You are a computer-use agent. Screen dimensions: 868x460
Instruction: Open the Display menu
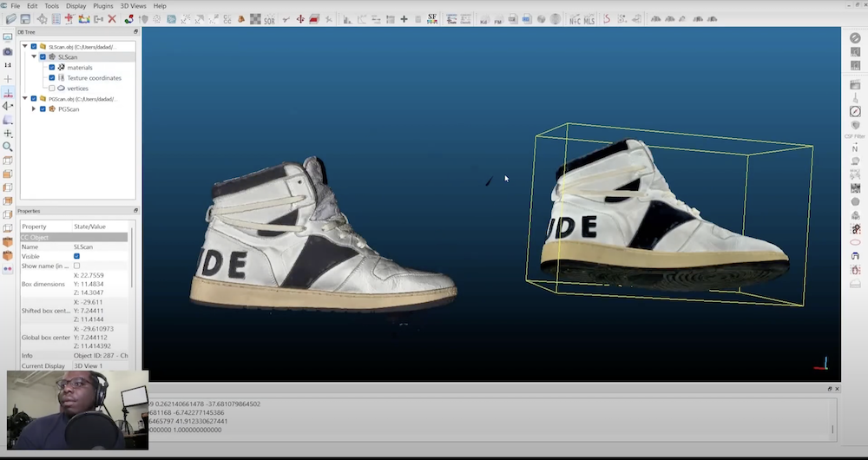pyautogui.click(x=76, y=6)
